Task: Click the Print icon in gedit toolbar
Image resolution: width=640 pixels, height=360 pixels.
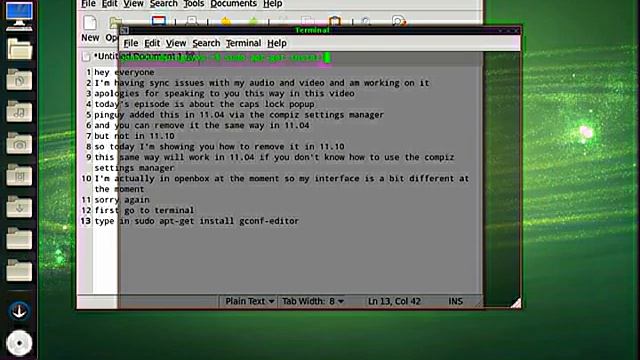Action: pos(191,21)
